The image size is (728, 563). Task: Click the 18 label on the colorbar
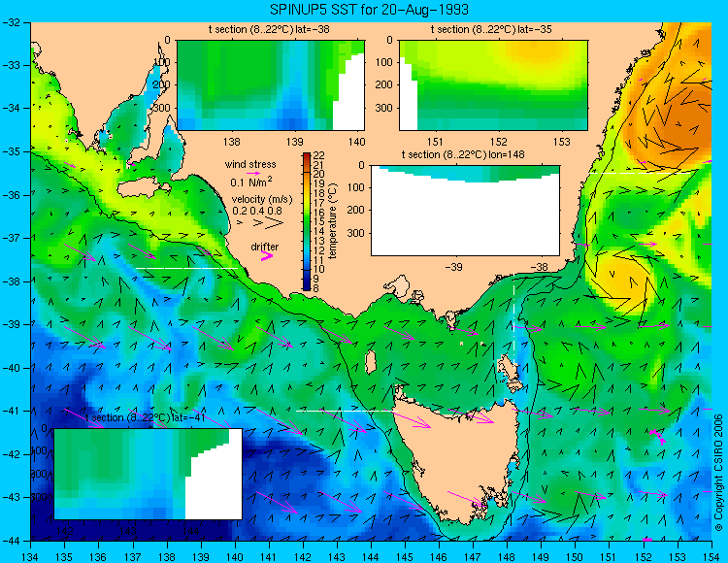[319, 193]
